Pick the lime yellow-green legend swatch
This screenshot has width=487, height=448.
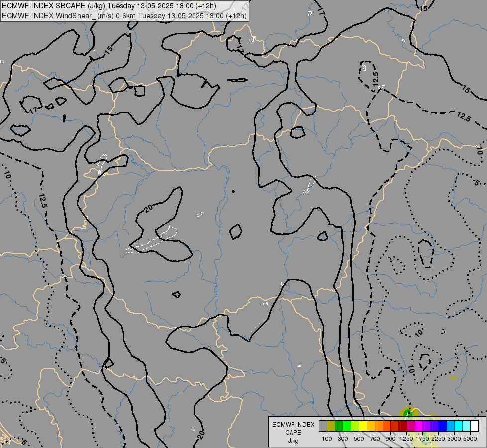(355, 426)
